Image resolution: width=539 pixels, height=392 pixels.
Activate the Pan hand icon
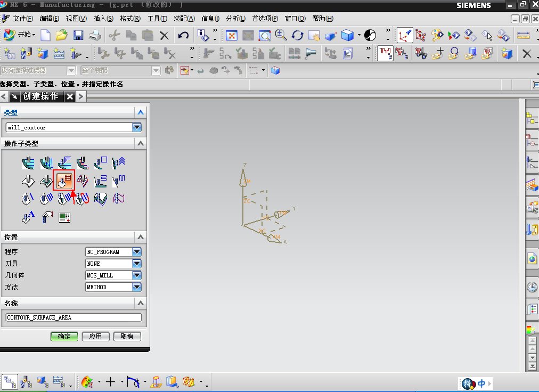(x=314, y=35)
